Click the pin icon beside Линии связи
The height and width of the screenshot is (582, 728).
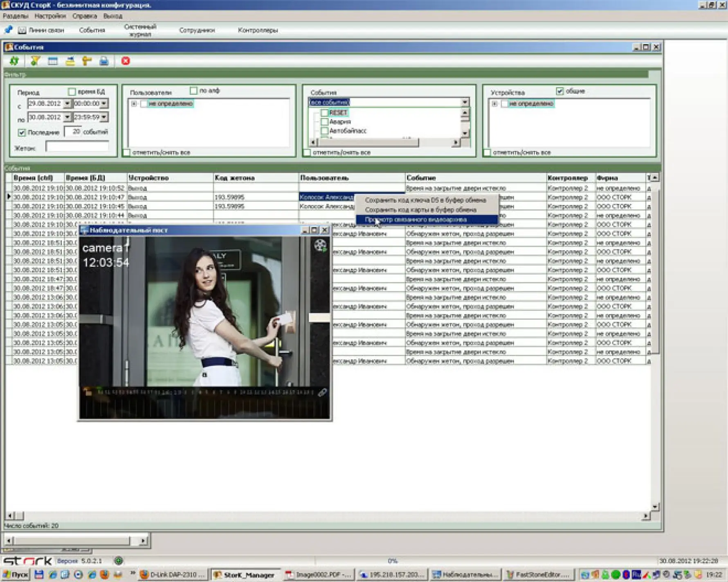click(x=9, y=30)
